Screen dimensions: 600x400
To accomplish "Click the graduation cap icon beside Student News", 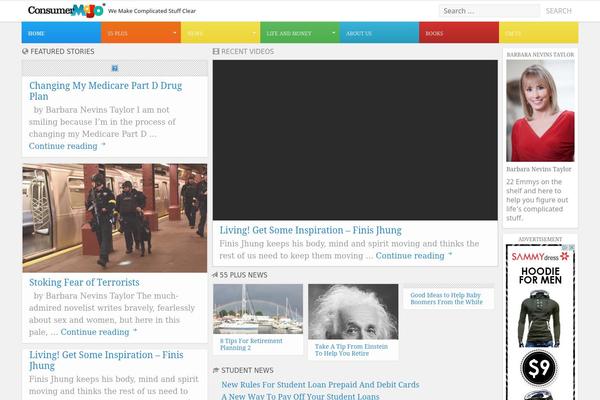I will click(216, 370).
